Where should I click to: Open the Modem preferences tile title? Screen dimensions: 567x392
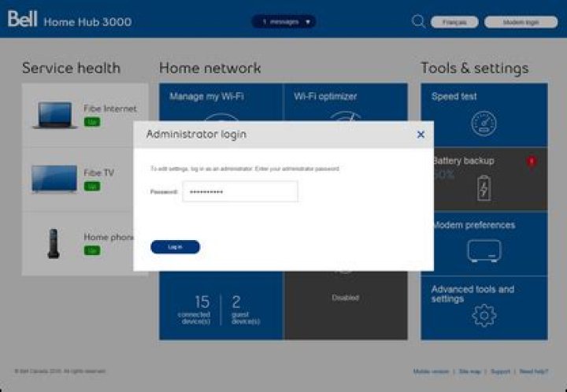point(474,225)
